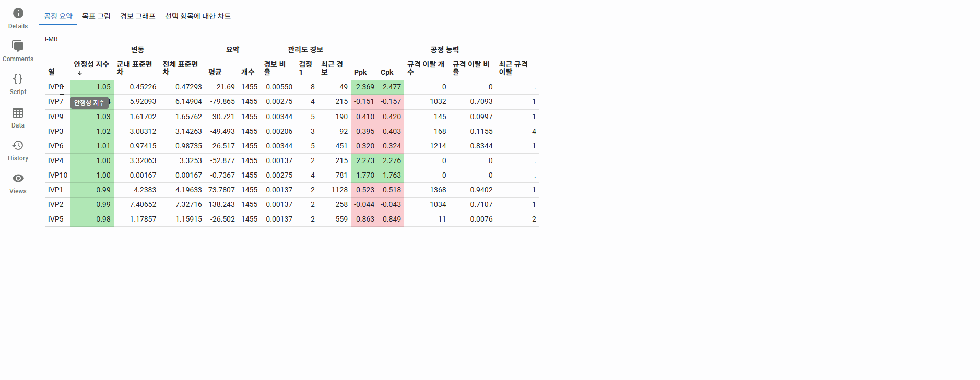Click the out-of-spec ratio 0.0076
The height and width of the screenshot is (380, 980).
(x=481, y=219)
